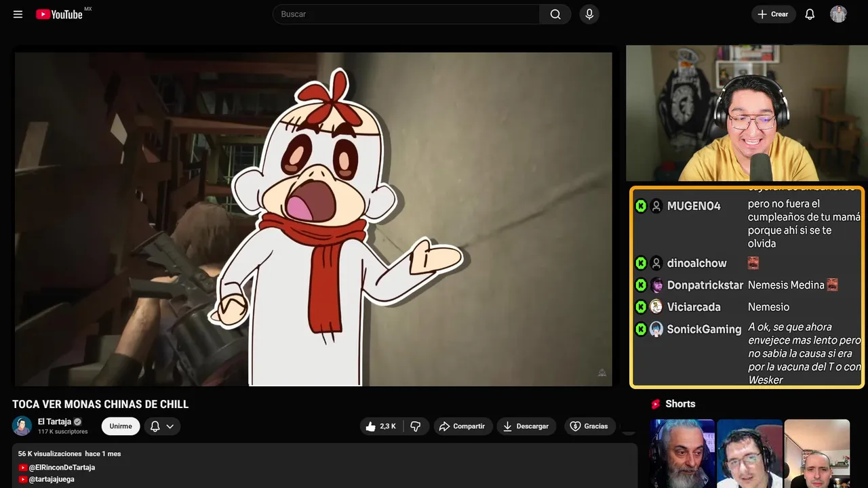This screenshot has height=488, width=868.
Task: Click the watermark icon in video corner
Action: (x=601, y=373)
